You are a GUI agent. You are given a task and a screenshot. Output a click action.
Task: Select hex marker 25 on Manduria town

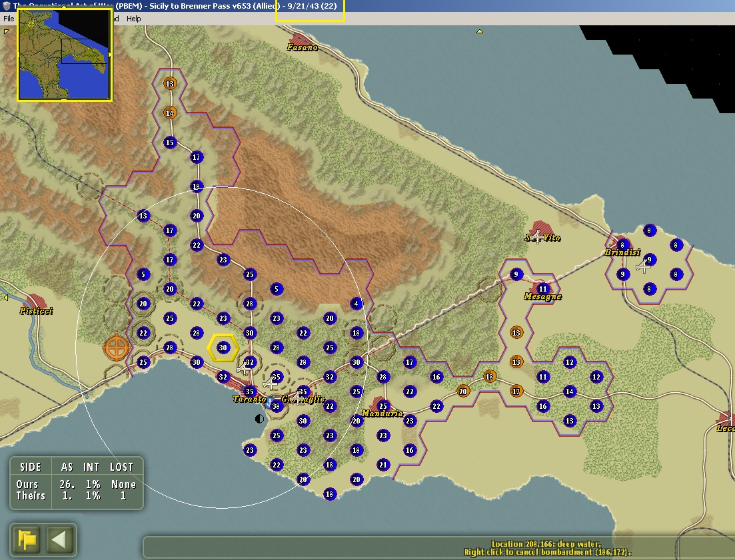coord(383,406)
